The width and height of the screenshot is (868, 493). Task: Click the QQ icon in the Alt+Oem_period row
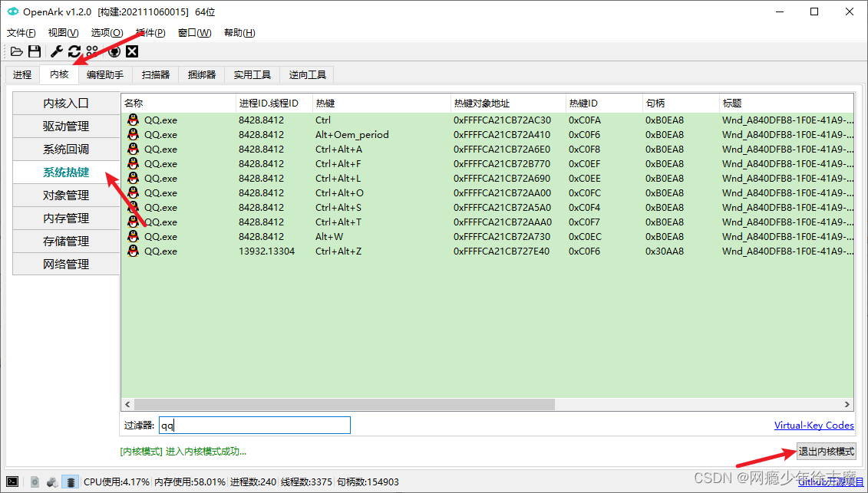[x=134, y=134]
